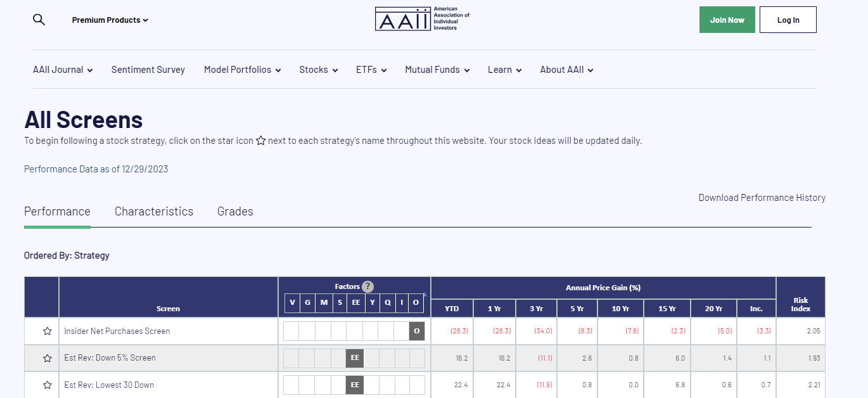Sort by the YTD column header
Viewport: 868px width, 398px height.
click(x=452, y=309)
